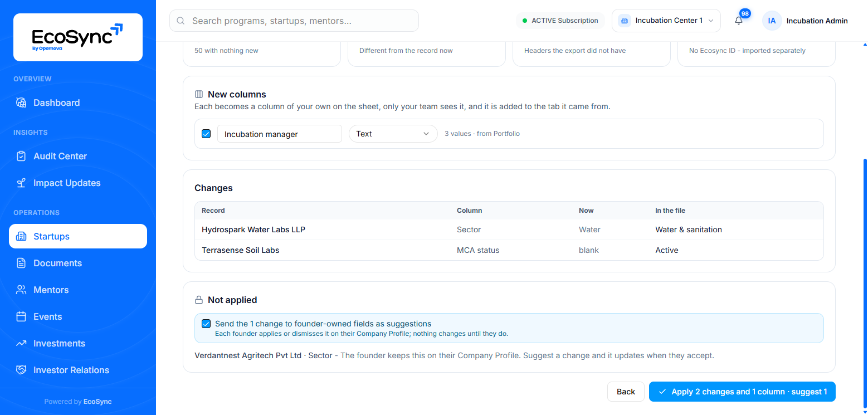Apply 2 changes and 1 column
Viewport: 868px width, 415px height.
(742, 392)
